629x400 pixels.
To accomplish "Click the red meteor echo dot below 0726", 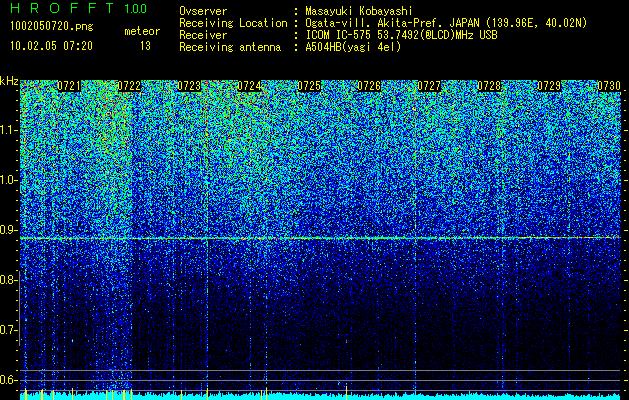I will [x=346, y=341].
